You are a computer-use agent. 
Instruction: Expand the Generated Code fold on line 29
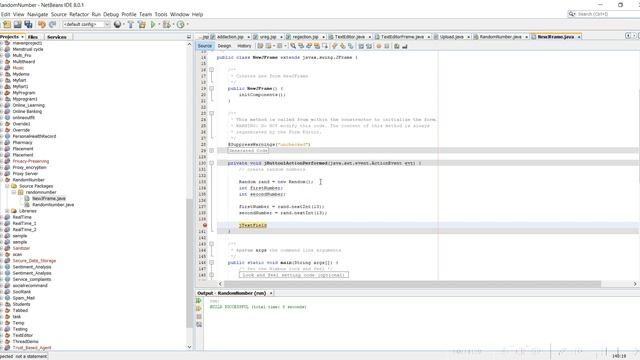pos(211,151)
